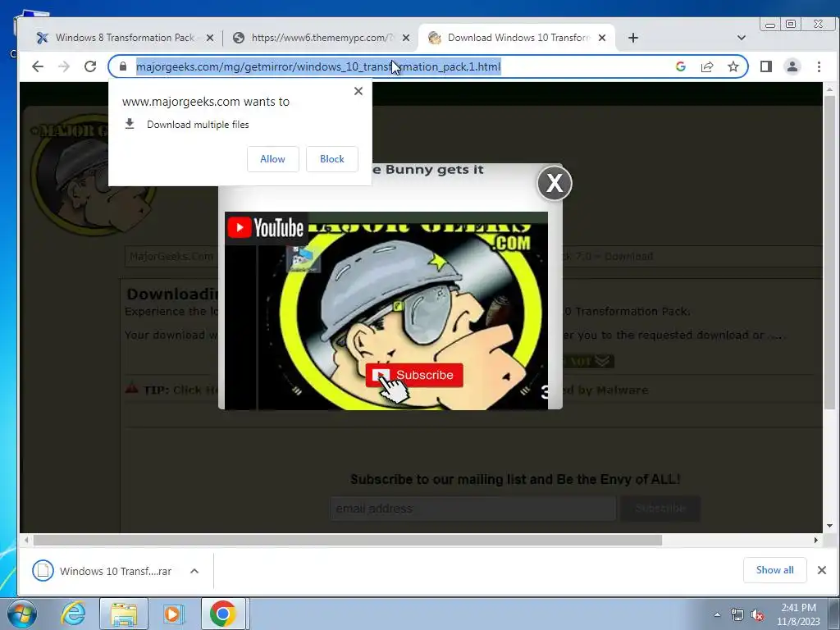The width and height of the screenshot is (840, 630).
Task: Reload the current page
Action: coord(90,66)
